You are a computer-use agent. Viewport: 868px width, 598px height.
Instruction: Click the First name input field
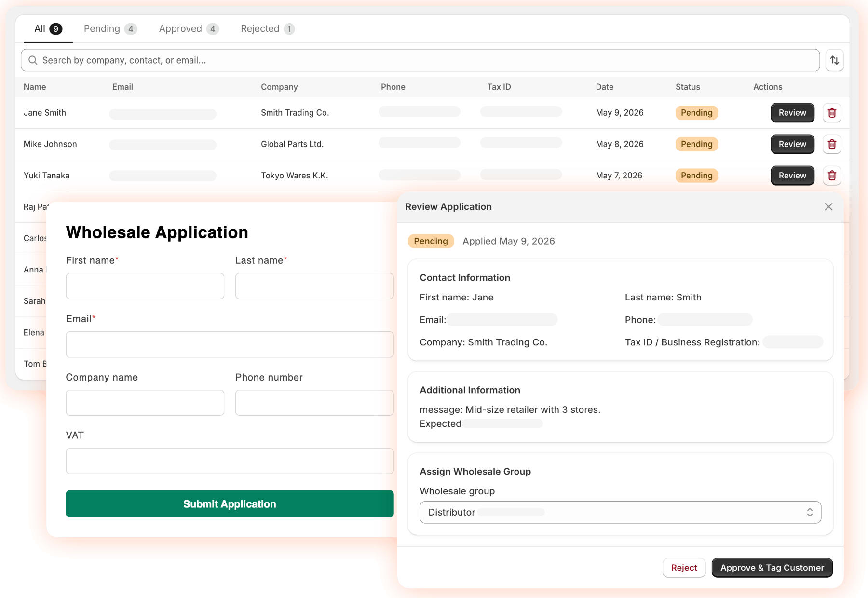pos(145,286)
